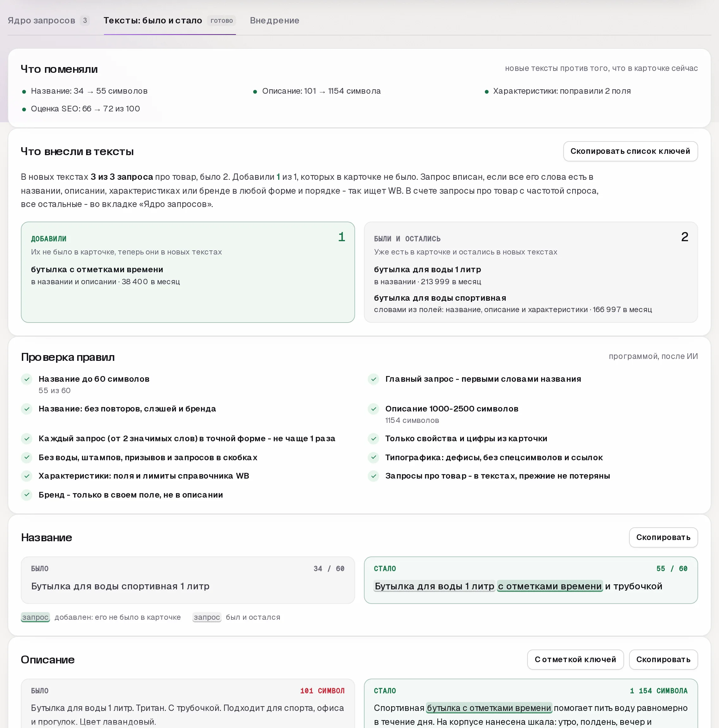Viewport: 719px width, 728px height.
Task: Click query «бутылка для воды 1 литр» in Были и остались
Action: point(427,269)
